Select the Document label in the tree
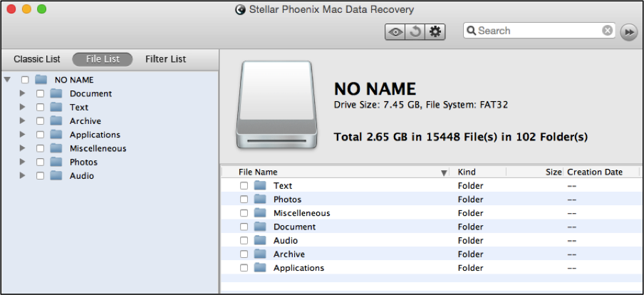644x295 pixels. (90, 93)
